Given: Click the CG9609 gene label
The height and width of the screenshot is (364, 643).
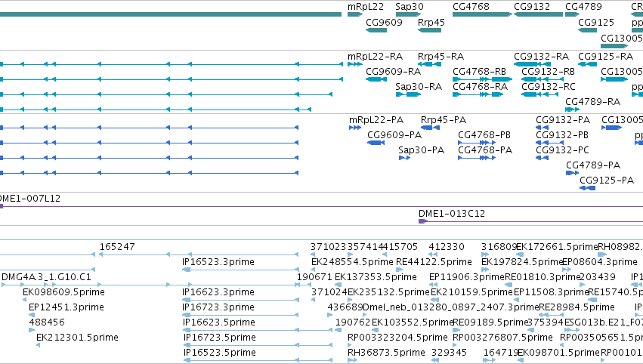Looking at the screenshot, I should (384, 23).
